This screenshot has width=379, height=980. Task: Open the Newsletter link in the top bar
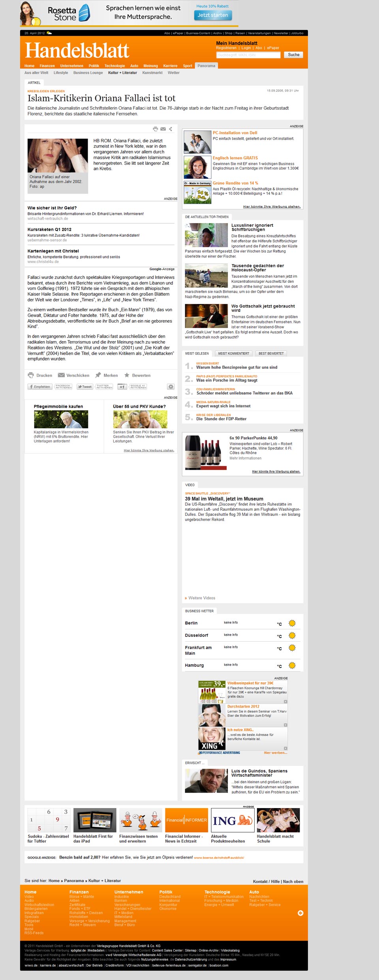click(x=281, y=33)
